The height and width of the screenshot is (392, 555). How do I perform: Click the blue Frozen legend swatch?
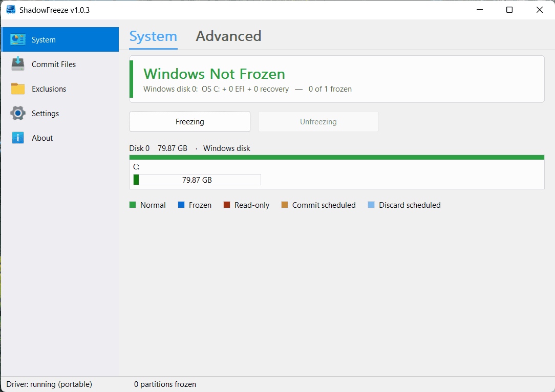[x=181, y=205]
